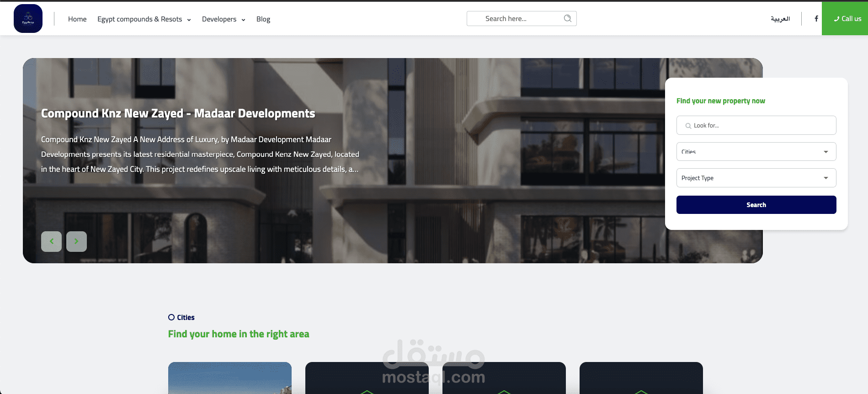Open the Cities dropdown
Viewport: 868px width, 394px height.
click(x=756, y=152)
